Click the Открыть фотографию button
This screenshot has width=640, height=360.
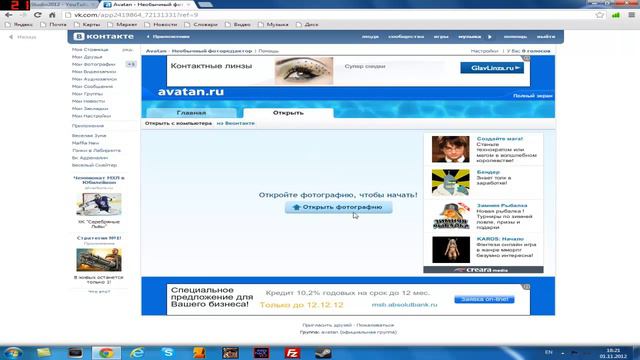pyautogui.click(x=339, y=207)
